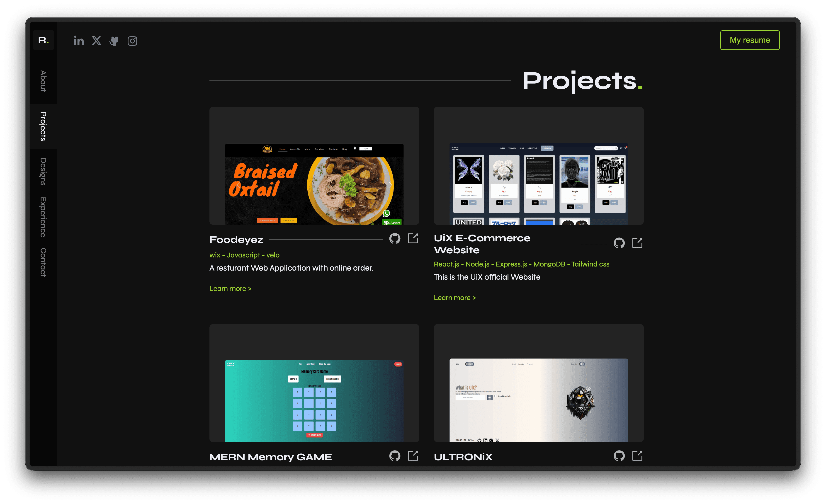Screen dimensions: 826x504
Task: Open the X (Twitter) profile icon
Action: (x=97, y=41)
